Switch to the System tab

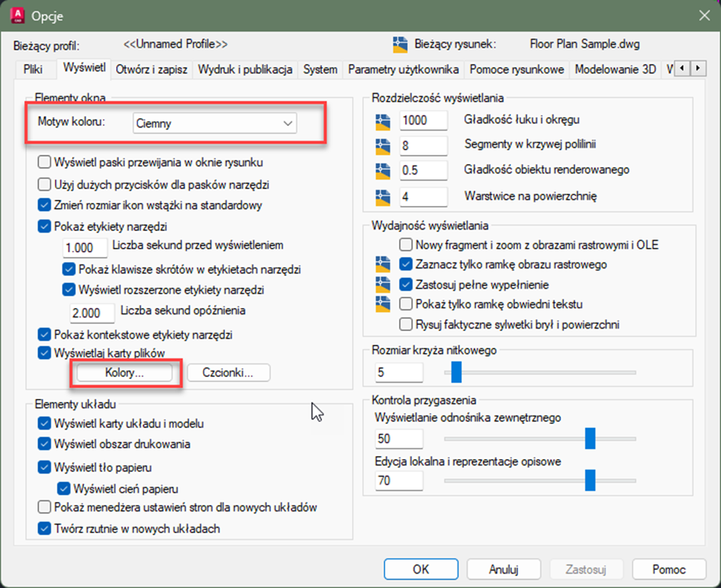coord(320,69)
